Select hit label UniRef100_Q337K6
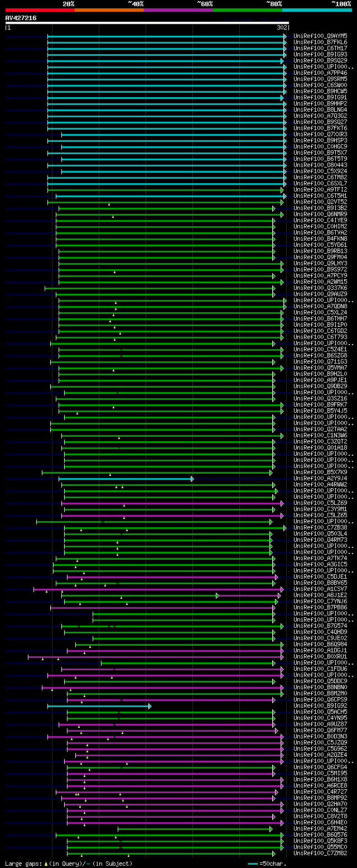The image size is (357, 868). pyautogui.click(x=321, y=288)
